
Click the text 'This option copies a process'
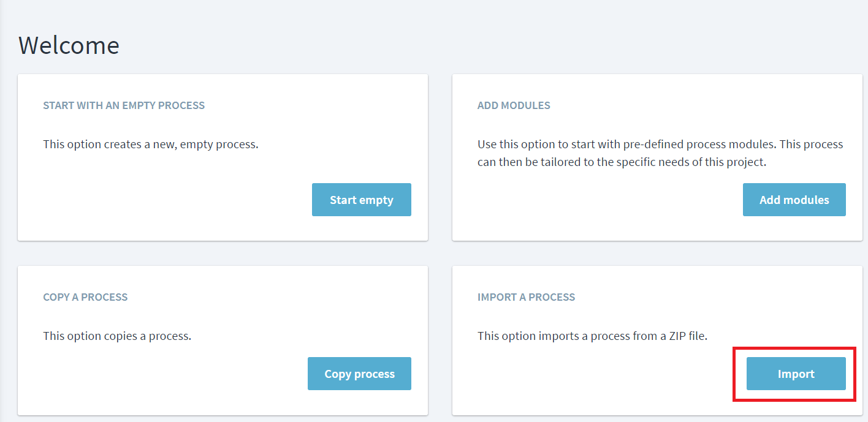point(117,336)
